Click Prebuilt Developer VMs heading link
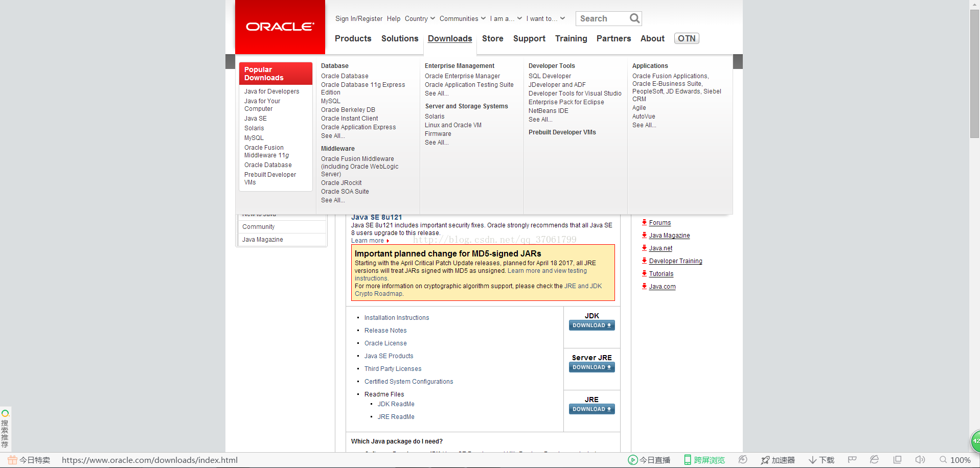The width and height of the screenshot is (980, 468). coord(562,132)
